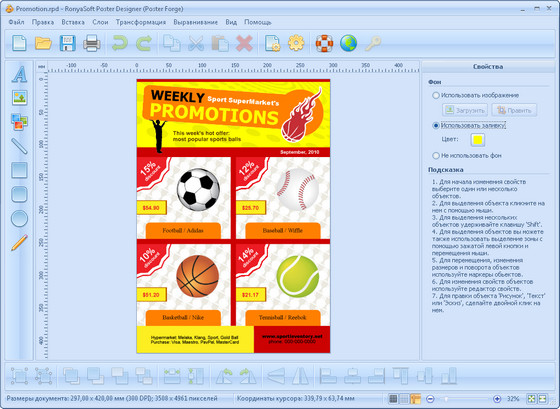Click the Group objects icon in bottom toolbar
Screen dimensions: 560x409
tap(19, 376)
